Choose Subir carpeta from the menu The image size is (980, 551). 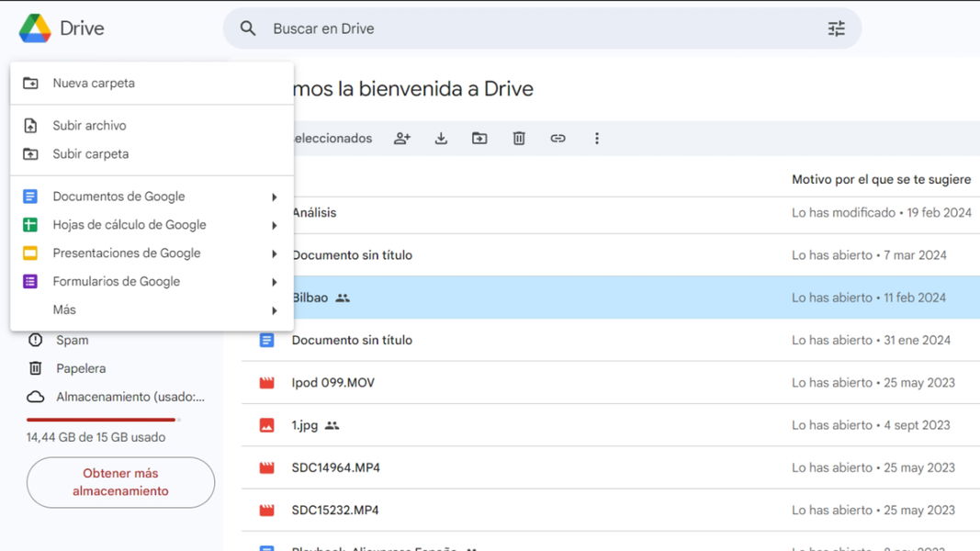(x=152, y=153)
